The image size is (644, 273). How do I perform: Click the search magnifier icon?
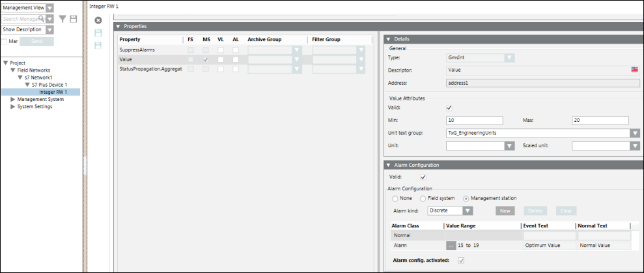[41, 19]
